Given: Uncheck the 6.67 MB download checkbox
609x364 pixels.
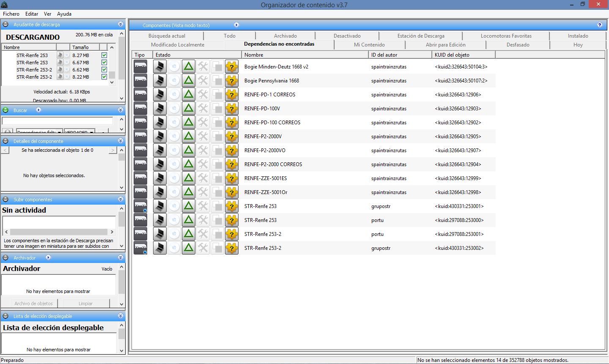Looking at the screenshot, I should click(x=104, y=63).
